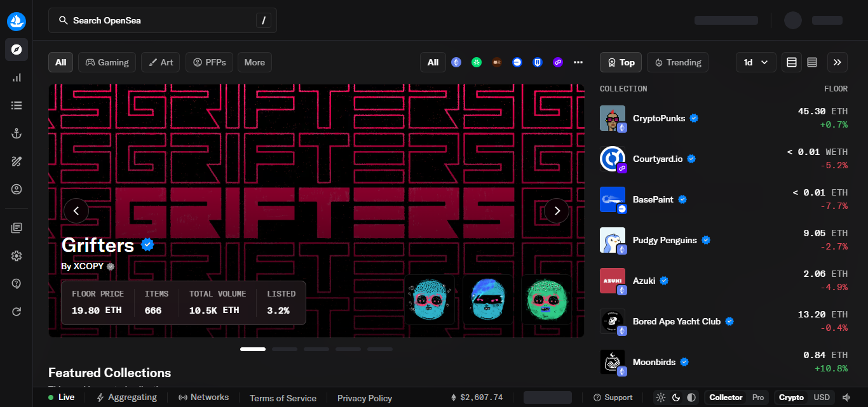Select the All chains filter

click(433, 62)
